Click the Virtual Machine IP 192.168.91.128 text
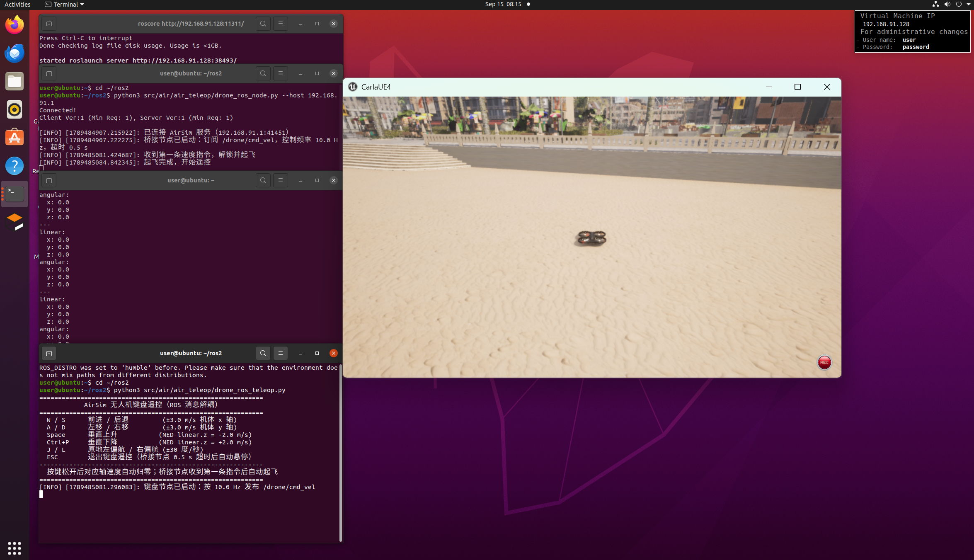This screenshot has width=974, height=560. pyautogui.click(x=886, y=24)
